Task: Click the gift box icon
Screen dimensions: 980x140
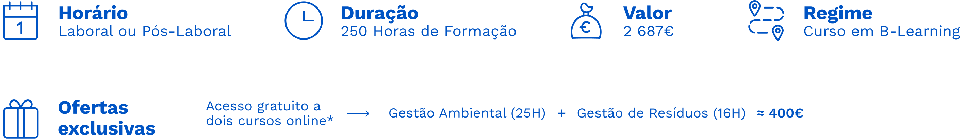Action: click(x=21, y=119)
